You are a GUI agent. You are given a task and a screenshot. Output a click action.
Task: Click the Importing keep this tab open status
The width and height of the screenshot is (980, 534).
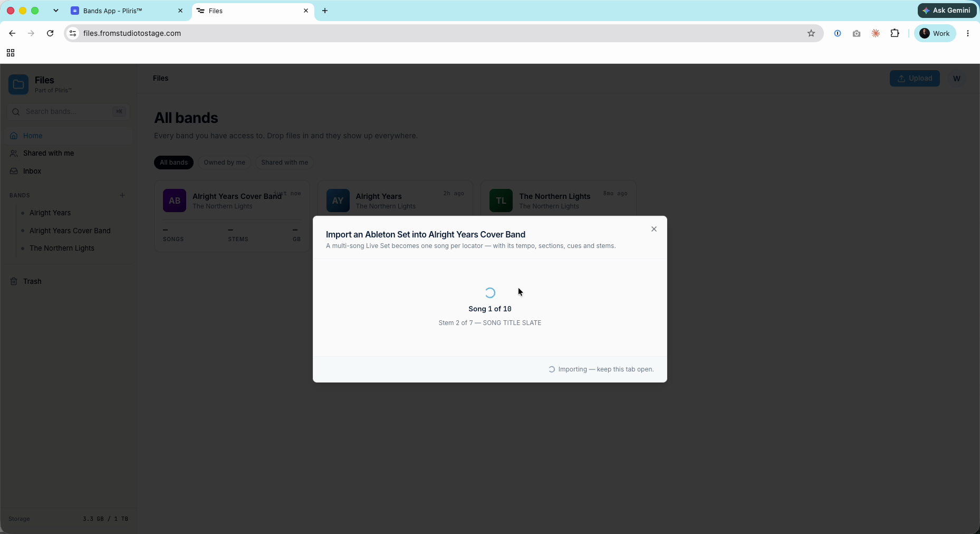click(x=601, y=369)
